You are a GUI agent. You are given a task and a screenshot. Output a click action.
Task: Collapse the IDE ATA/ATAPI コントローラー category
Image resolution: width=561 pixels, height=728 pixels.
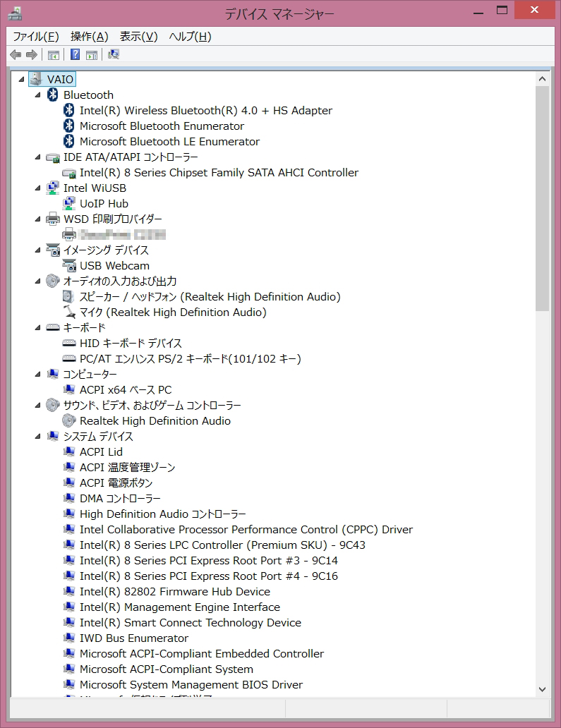click(x=37, y=157)
